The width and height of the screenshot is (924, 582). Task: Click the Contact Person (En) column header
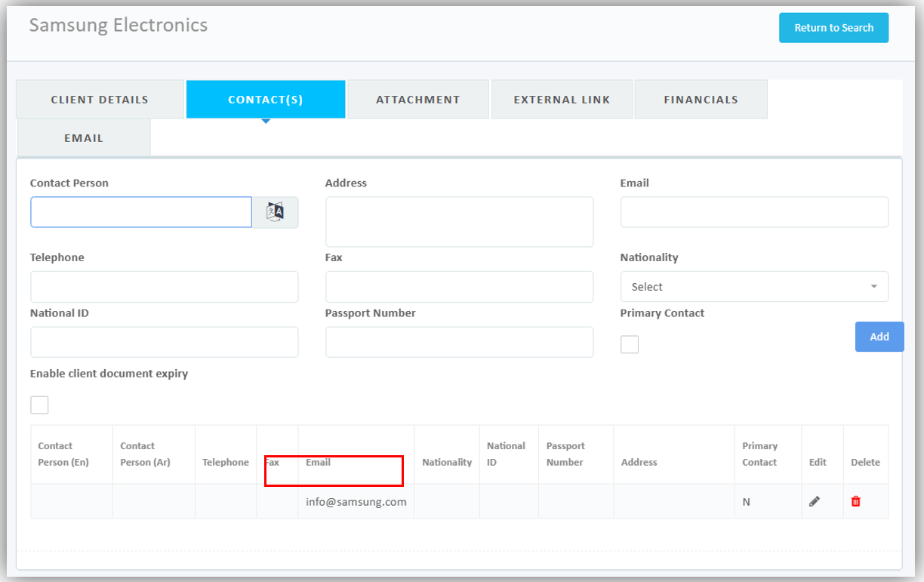click(72, 454)
